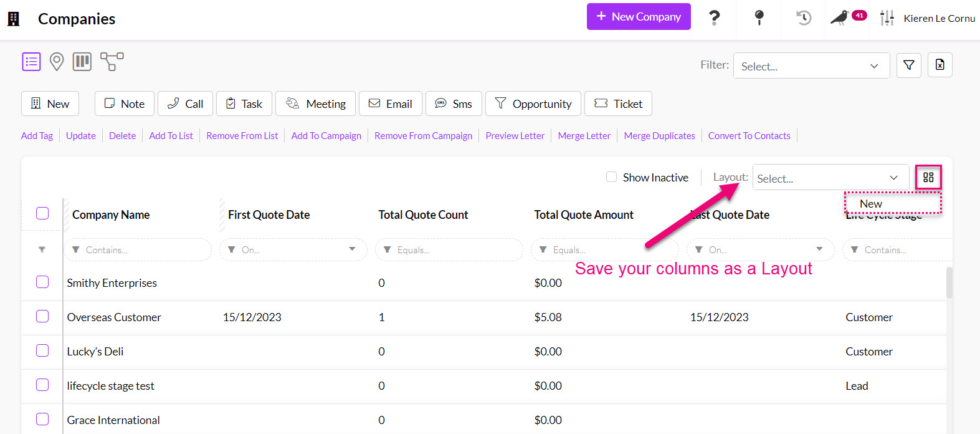This screenshot has height=434, width=980.
Task: Click the Merge Duplicates action link
Action: point(659,136)
